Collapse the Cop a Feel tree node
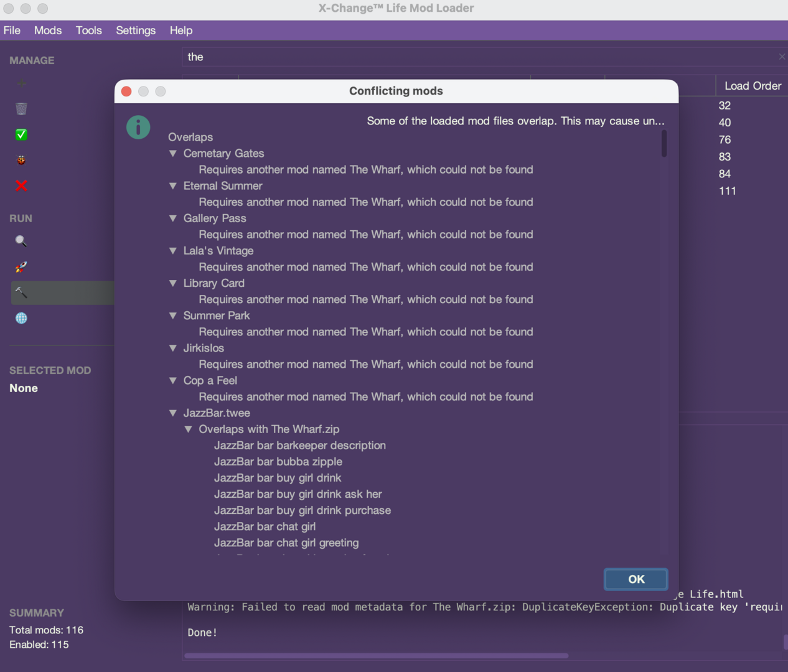The width and height of the screenshot is (788, 672). click(x=173, y=380)
